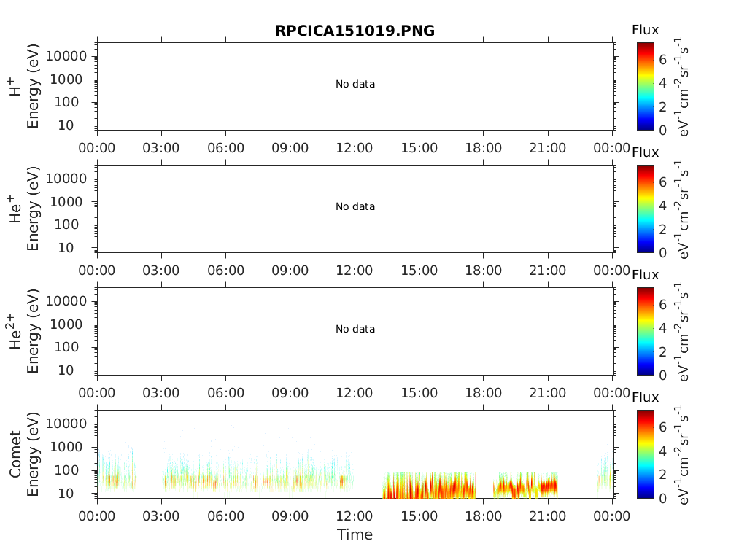747x560 pixels.
Task: Click the 03:00 tick under the Comet panel
Action: click(x=161, y=516)
